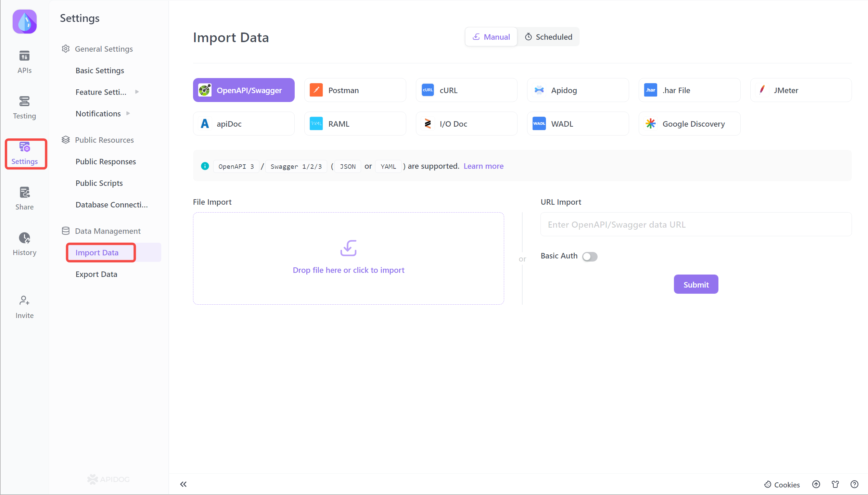Viewport: 868px width, 495px height.
Task: Open the Settings sidebar item
Action: click(x=24, y=154)
